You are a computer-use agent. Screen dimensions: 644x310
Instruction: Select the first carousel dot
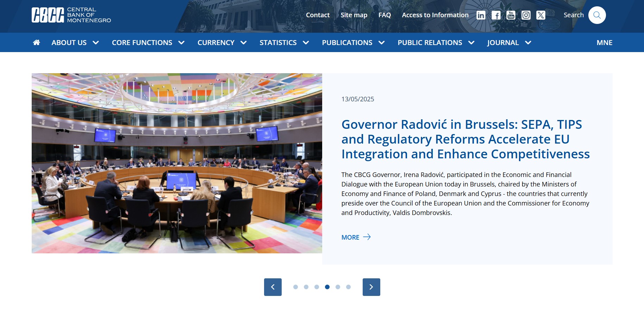[x=295, y=287]
